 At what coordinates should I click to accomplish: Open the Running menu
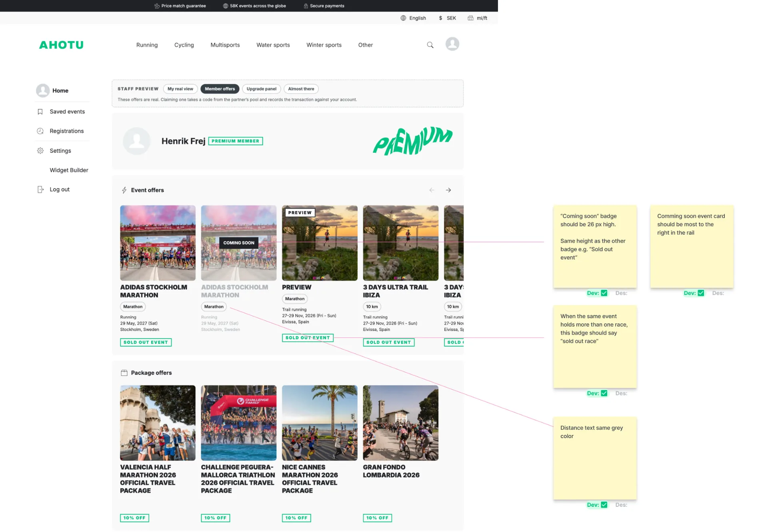pos(147,45)
